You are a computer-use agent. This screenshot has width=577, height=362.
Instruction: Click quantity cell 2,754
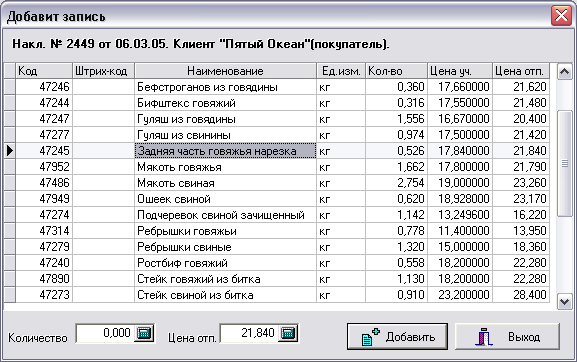click(x=396, y=183)
